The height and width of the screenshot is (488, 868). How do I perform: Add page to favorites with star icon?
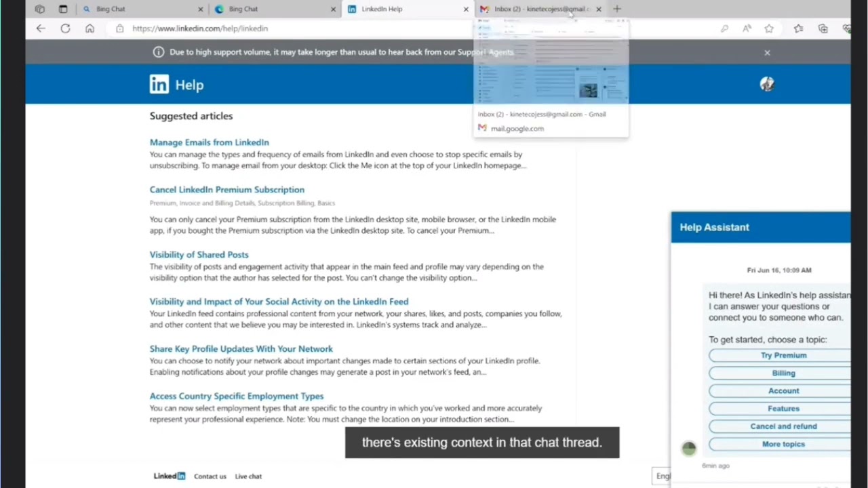pos(769,28)
